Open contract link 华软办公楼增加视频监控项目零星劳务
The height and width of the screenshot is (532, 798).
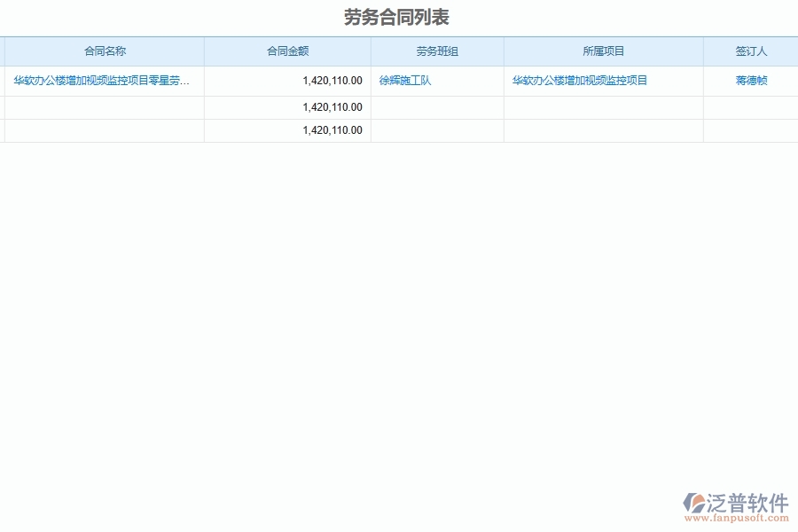pyautogui.click(x=101, y=81)
